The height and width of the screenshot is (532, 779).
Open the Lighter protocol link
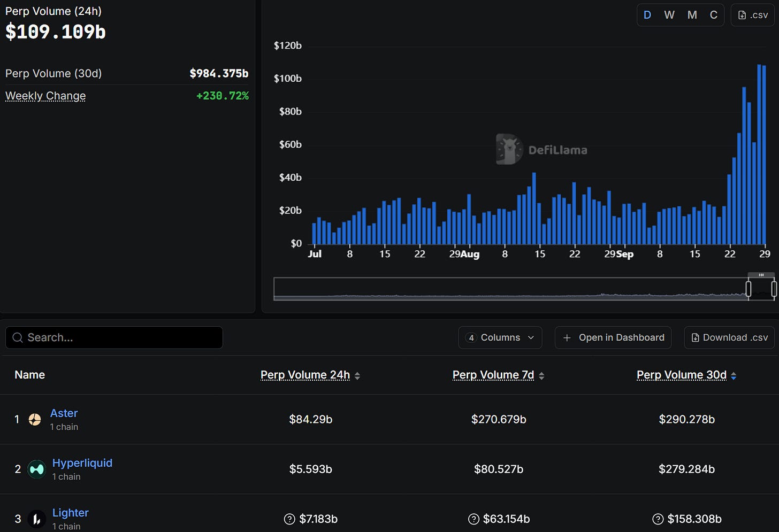coord(70,513)
